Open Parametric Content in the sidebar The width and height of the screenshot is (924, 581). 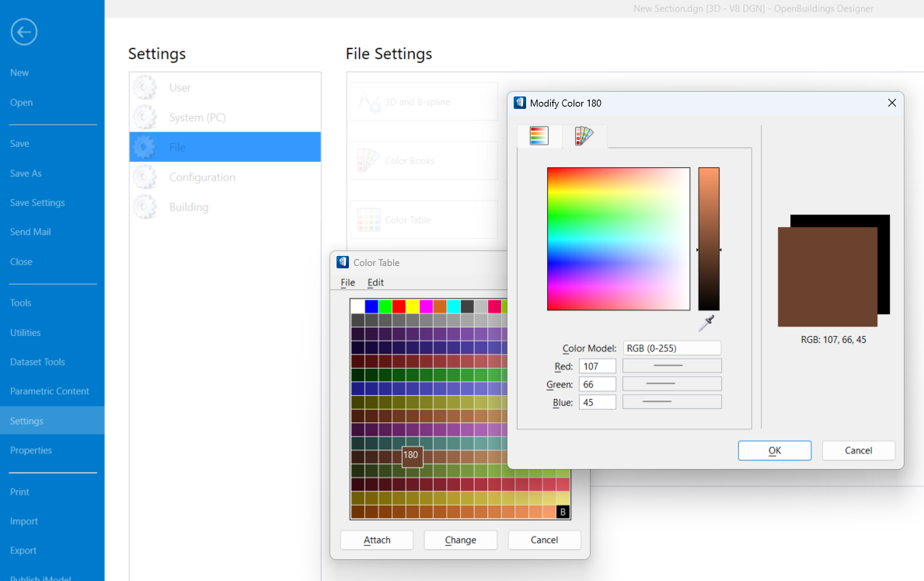(50, 391)
